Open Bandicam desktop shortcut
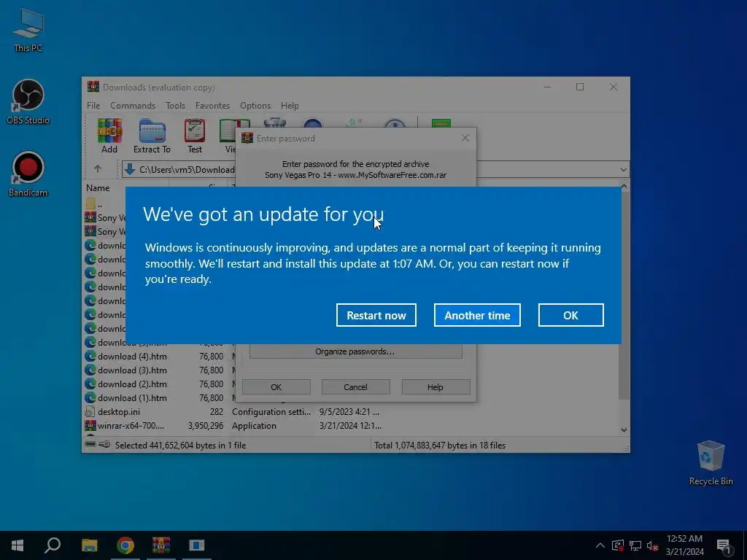Screen dimensions: 747x560 [x=28, y=174]
